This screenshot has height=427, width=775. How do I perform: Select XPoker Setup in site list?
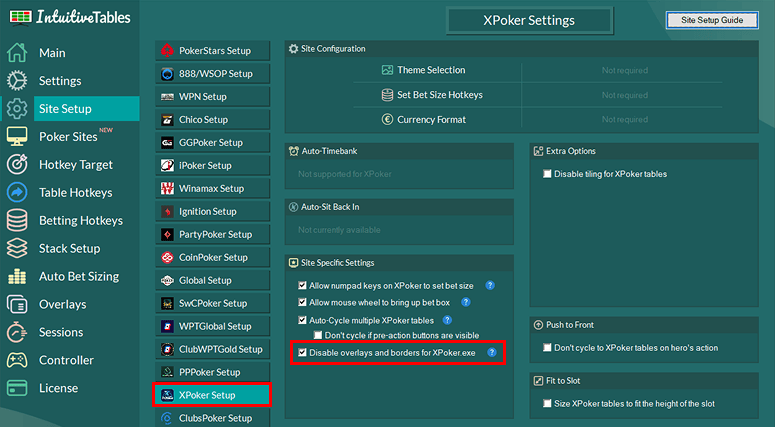tap(213, 395)
